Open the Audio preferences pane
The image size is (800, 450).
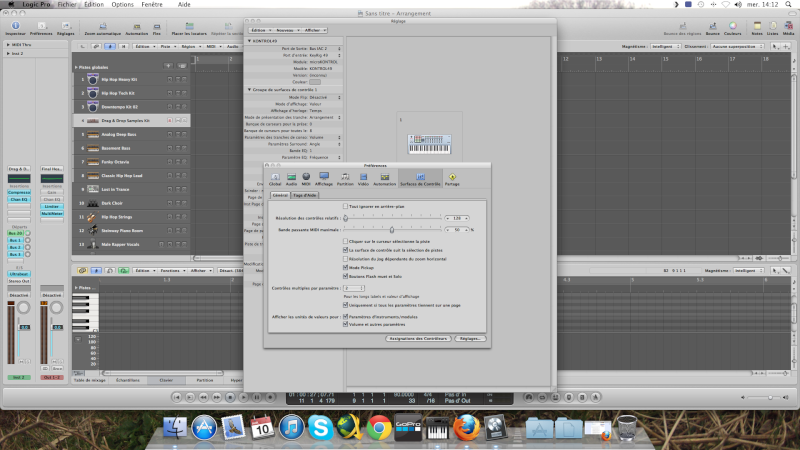click(x=291, y=178)
